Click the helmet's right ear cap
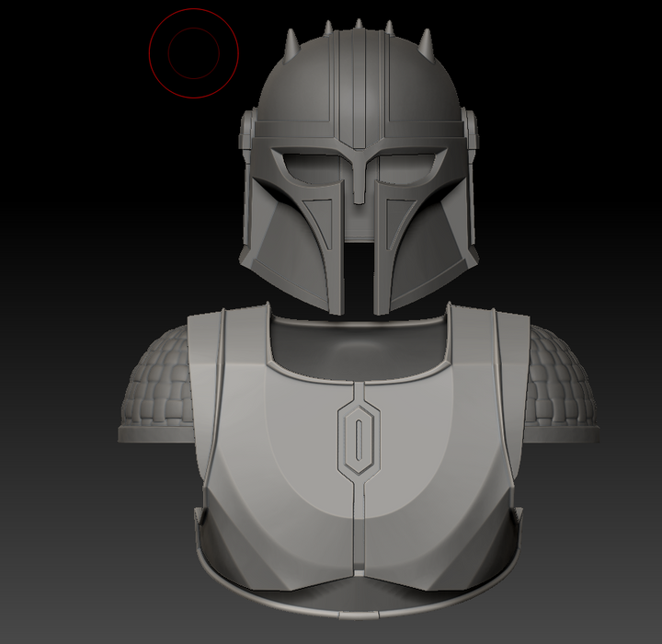This screenshot has height=644, width=662. click(474, 133)
